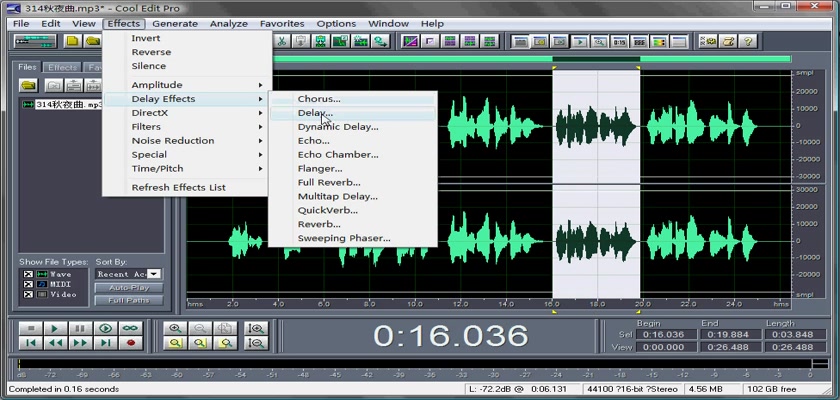The image size is (840, 400).
Task: Choose Delay... from the submenu
Action: point(352,113)
